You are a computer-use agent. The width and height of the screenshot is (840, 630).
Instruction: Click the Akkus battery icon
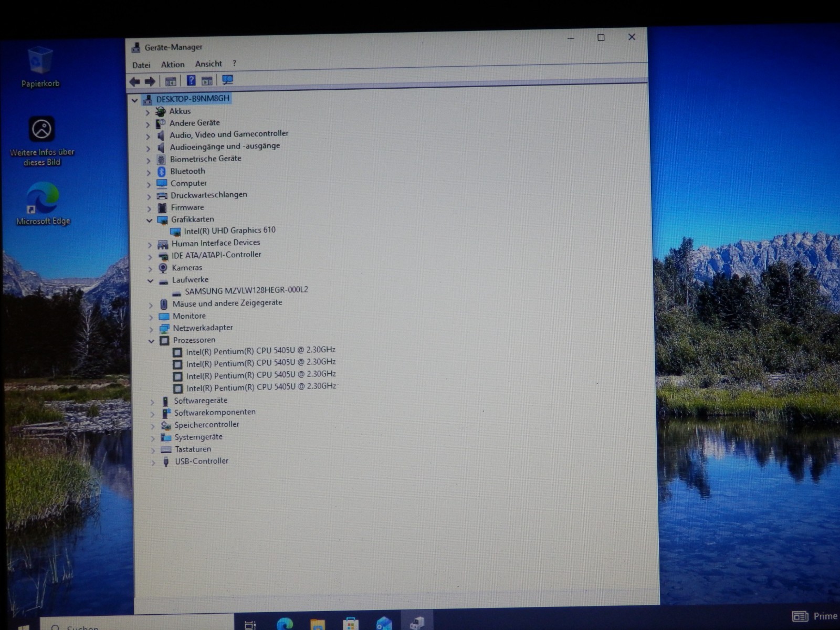[x=161, y=111]
